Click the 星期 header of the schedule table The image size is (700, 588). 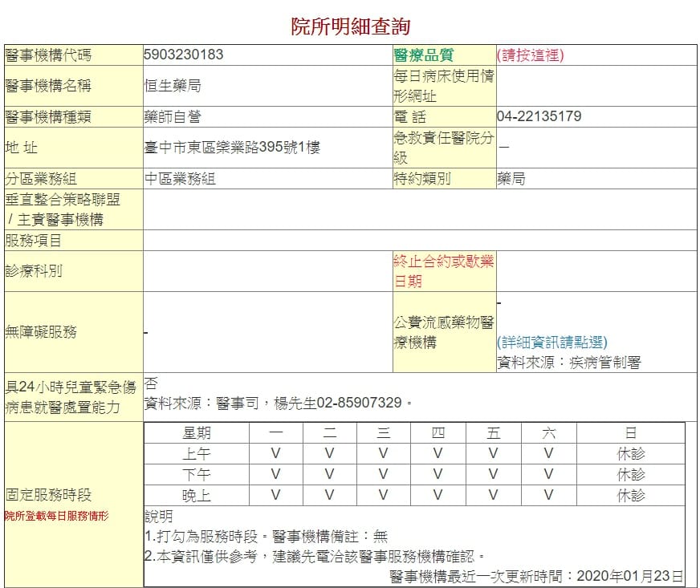[194, 433]
